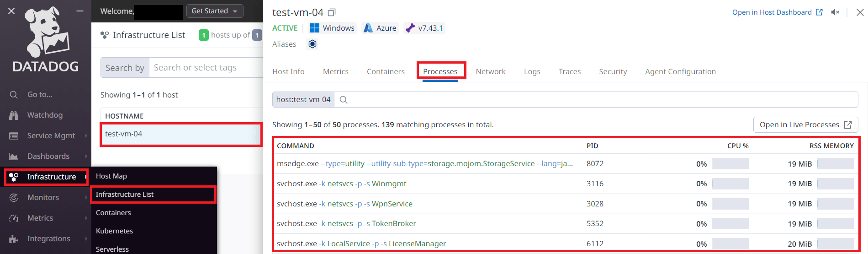The image size is (868, 254).
Task: Select the msedge.exe process row
Action: [x=565, y=164]
